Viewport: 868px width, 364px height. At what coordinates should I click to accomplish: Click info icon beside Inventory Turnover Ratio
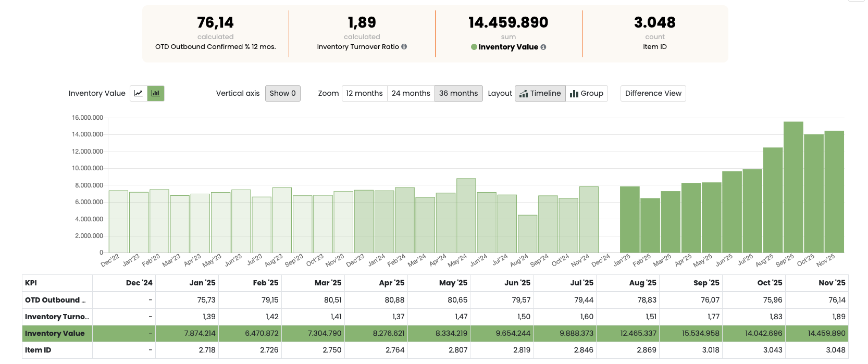click(x=404, y=47)
